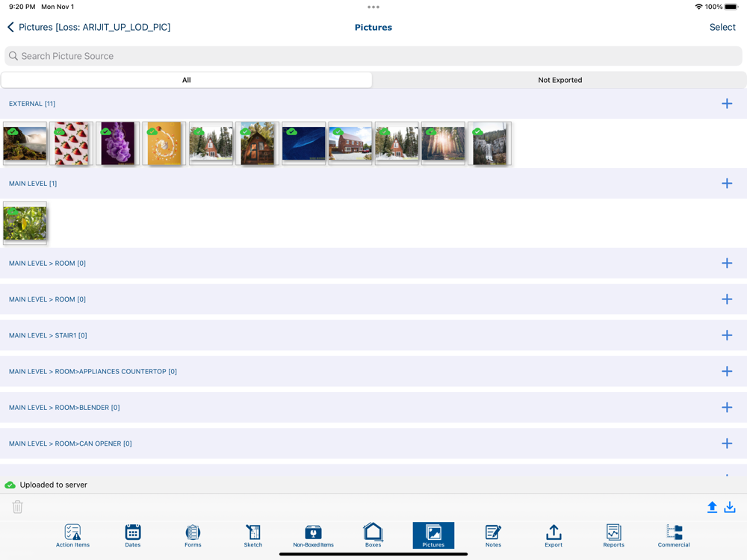Add picture to BLENDER section
The height and width of the screenshot is (560, 747).
tap(727, 408)
